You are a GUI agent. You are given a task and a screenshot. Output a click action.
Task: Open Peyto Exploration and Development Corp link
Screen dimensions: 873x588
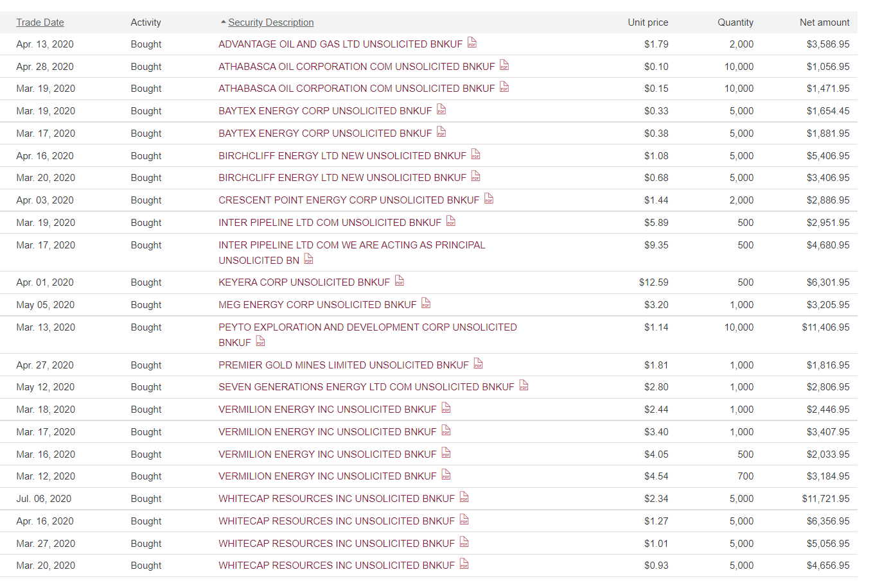tap(367, 334)
